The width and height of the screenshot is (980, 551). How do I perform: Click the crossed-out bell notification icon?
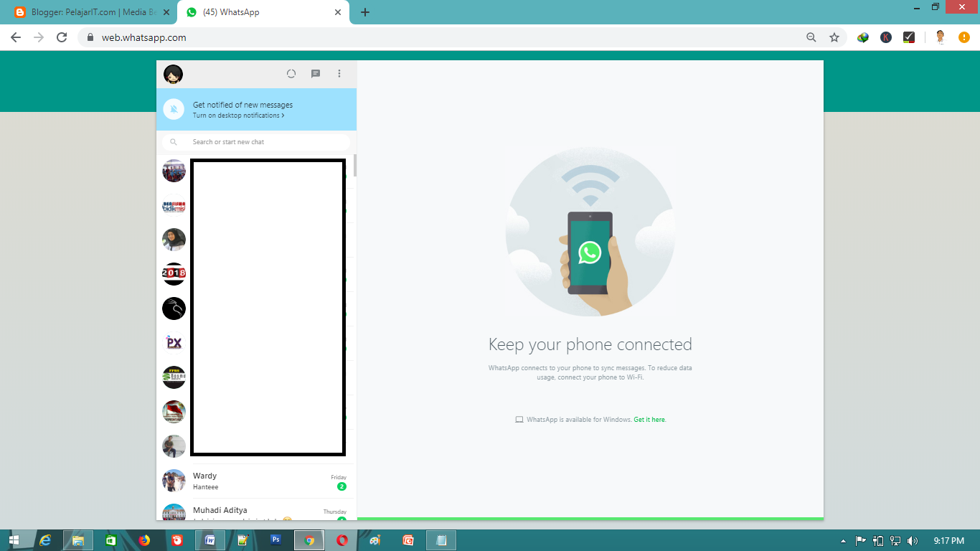(x=172, y=109)
